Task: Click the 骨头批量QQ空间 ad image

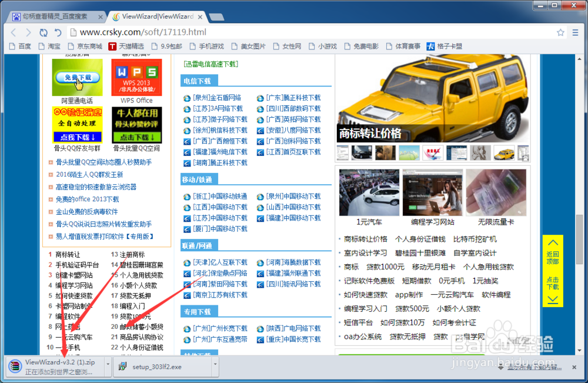Action: coord(136,125)
